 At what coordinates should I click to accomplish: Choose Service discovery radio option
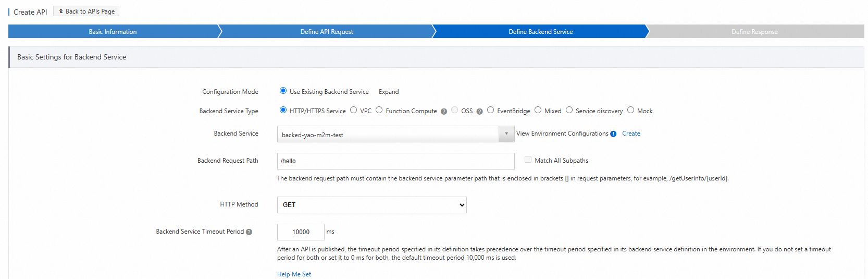click(x=569, y=110)
